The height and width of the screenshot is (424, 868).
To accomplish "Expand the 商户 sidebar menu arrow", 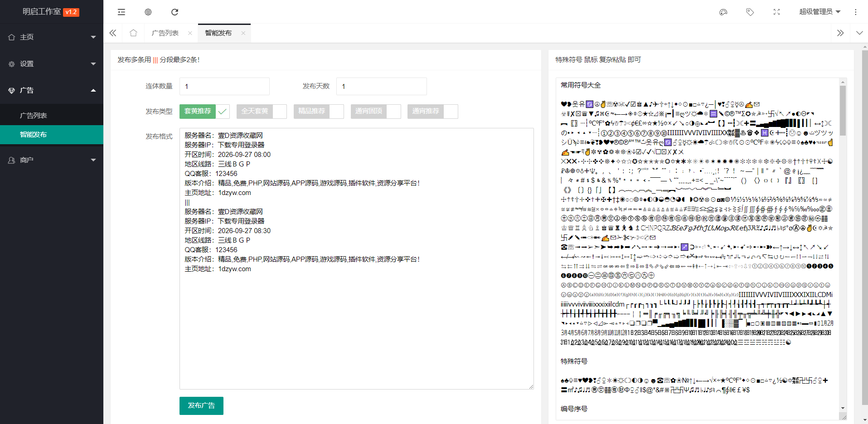I will pyautogui.click(x=93, y=160).
